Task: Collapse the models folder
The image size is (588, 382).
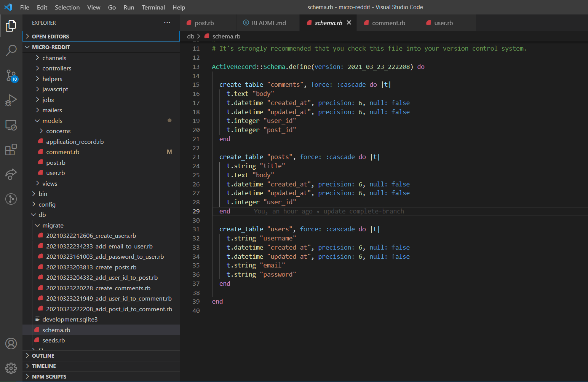Action: tap(101, 121)
